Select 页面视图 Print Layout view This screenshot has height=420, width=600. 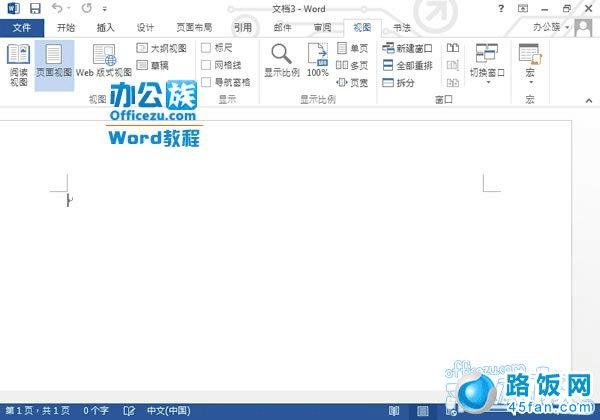coord(54,65)
